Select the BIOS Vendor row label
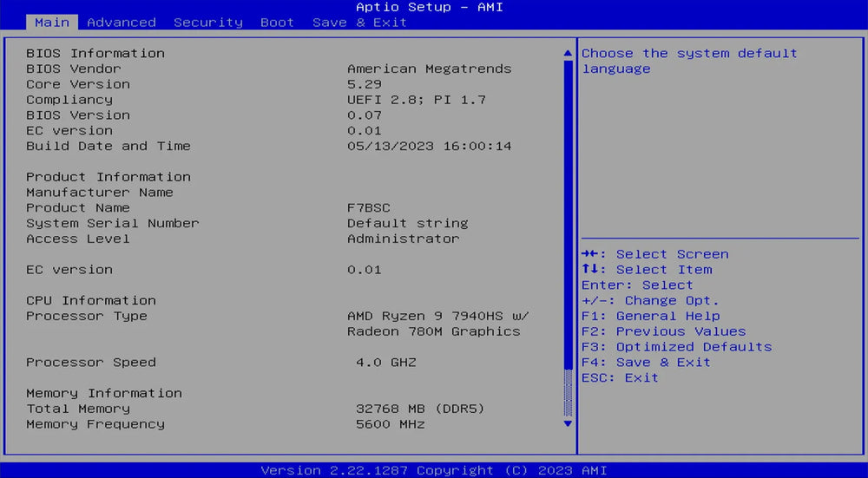Screen dimensions: 868x478 tap(74, 69)
